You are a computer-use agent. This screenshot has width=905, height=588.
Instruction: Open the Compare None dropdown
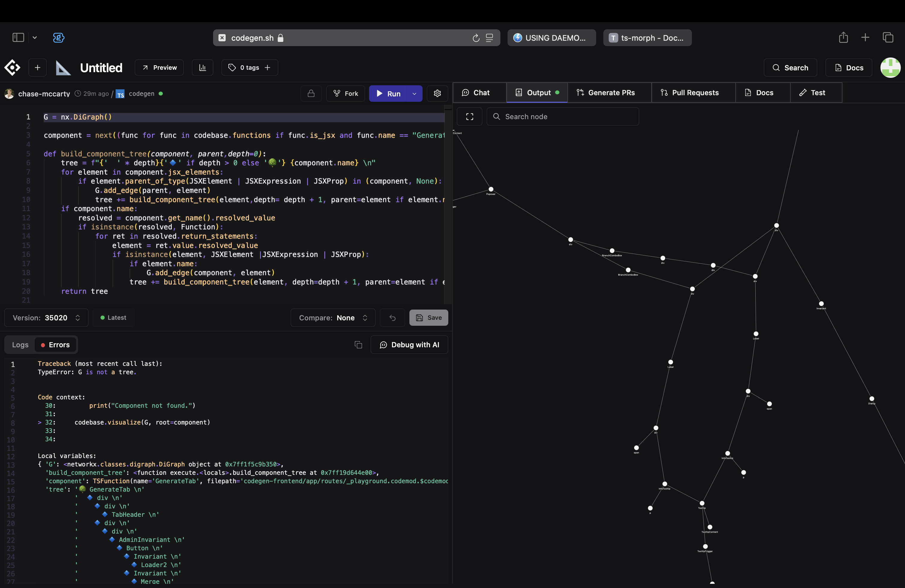tap(333, 318)
